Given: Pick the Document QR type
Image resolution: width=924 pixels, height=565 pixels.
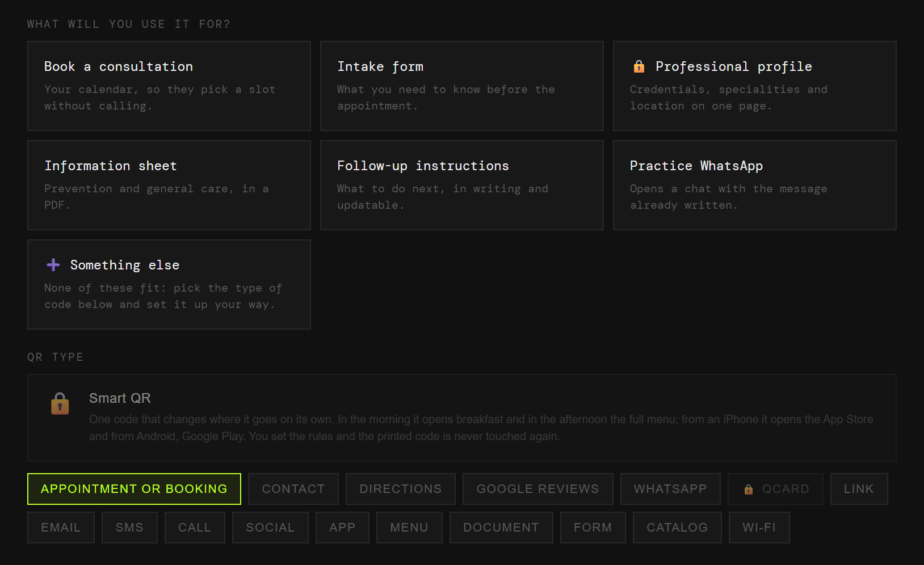Looking at the screenshot, I should [x=501, y=528].
